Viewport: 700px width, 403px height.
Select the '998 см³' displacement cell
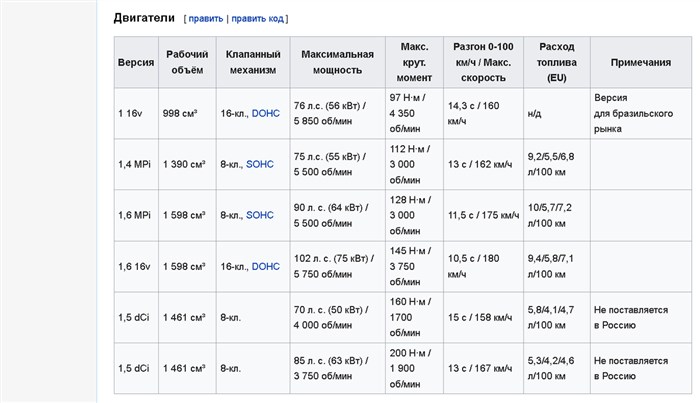tap(188, 113)
